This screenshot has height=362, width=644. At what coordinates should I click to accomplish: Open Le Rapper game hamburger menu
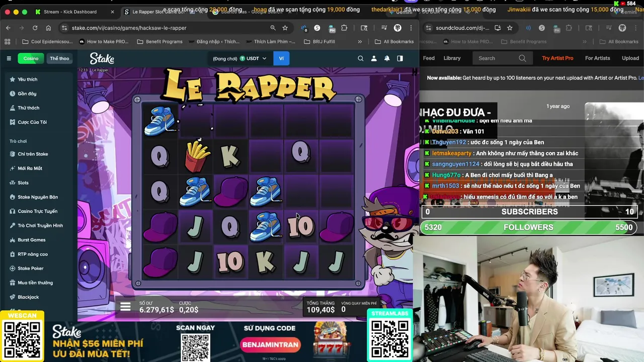[x=125, y=306]
